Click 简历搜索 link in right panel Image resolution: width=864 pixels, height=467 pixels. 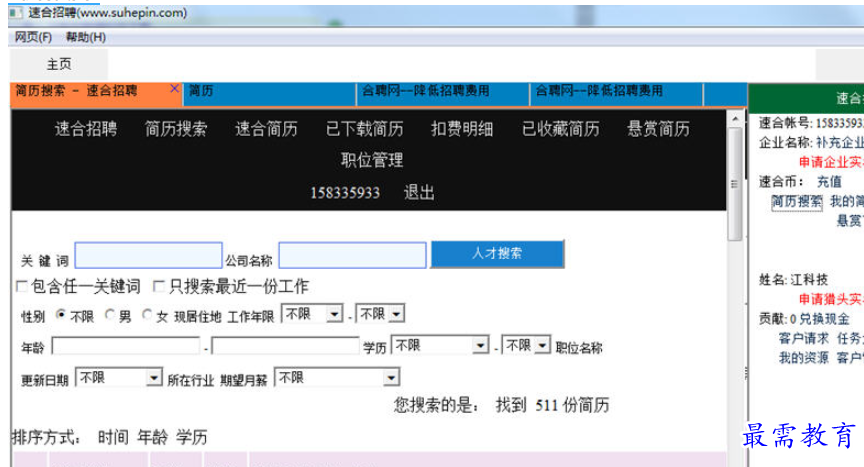click(796, 202)
